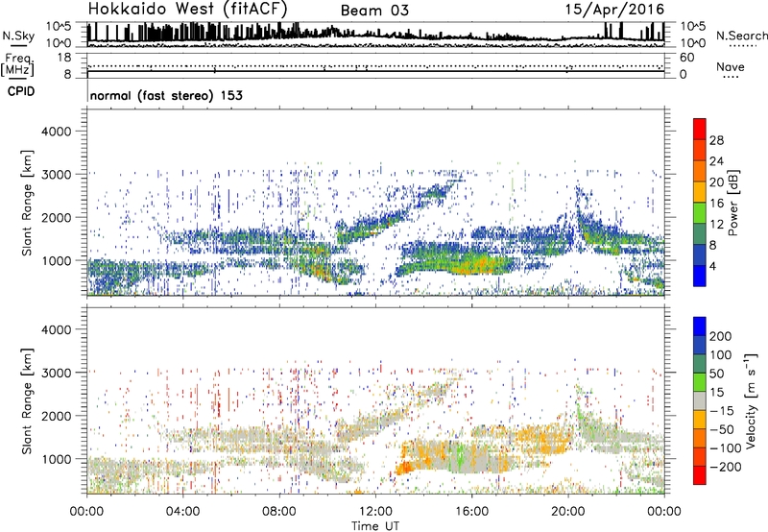Pick the light green segment of Power colorbar

(x=700, y=213)
